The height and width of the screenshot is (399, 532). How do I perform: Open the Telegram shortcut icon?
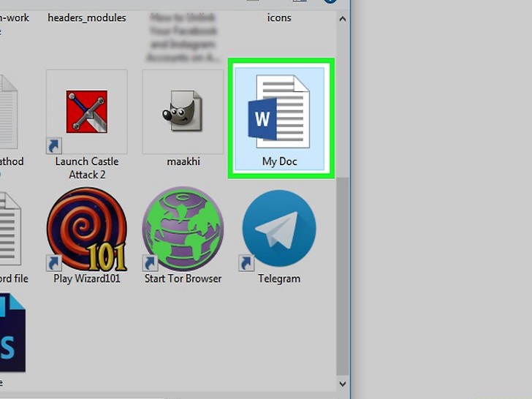pos(279,228)
